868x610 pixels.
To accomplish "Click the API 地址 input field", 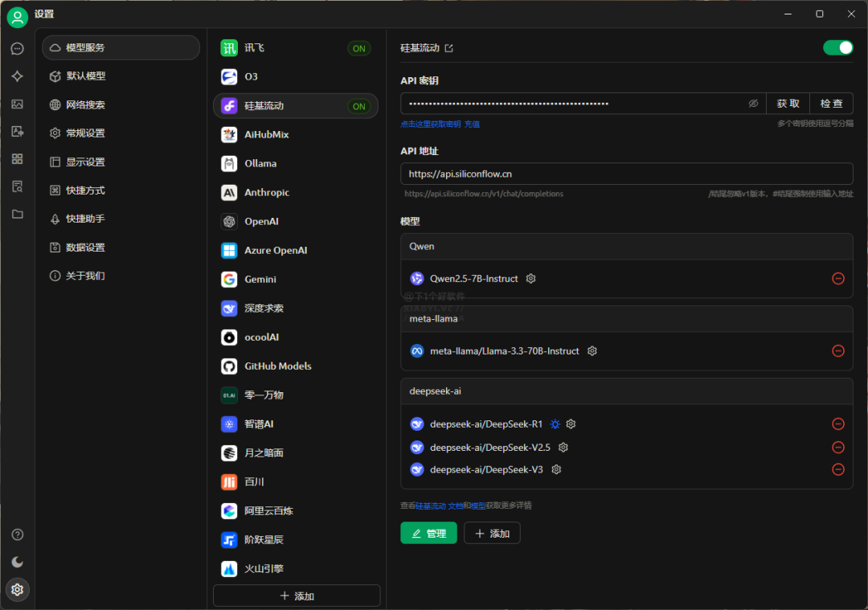I will (x=627, y=174).
